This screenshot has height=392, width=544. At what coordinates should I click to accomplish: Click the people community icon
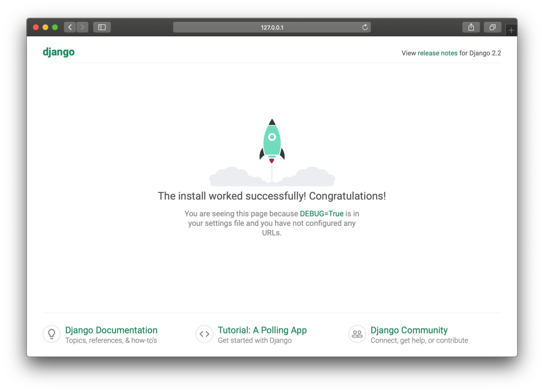(x=357, y=334)
